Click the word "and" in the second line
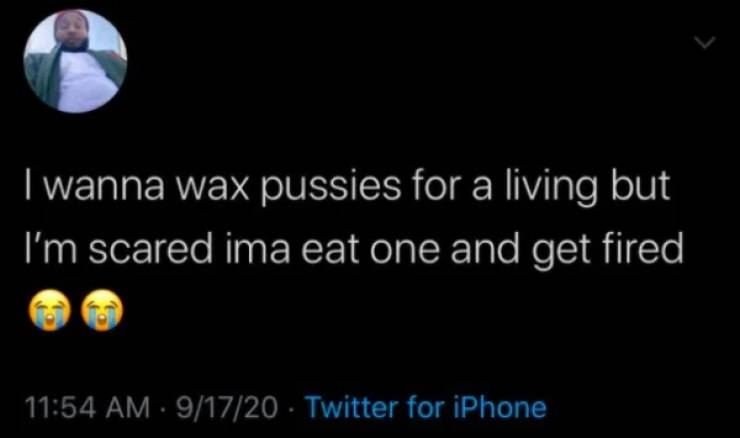 pos(485,249)
